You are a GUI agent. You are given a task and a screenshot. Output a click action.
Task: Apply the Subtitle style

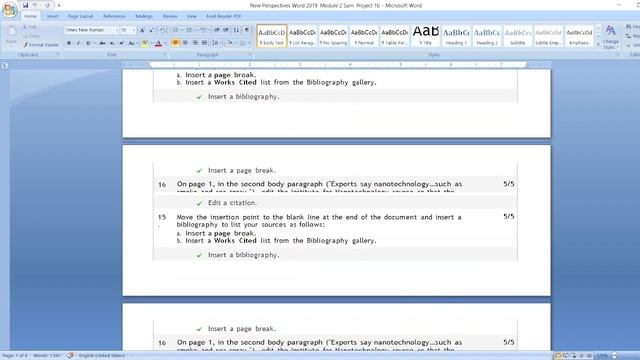[518, 36]
